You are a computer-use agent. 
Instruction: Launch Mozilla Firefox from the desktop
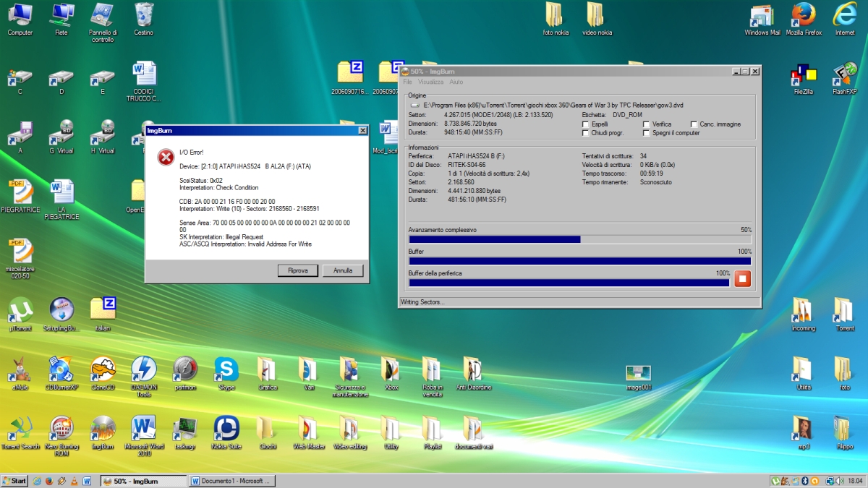[804, 19]
